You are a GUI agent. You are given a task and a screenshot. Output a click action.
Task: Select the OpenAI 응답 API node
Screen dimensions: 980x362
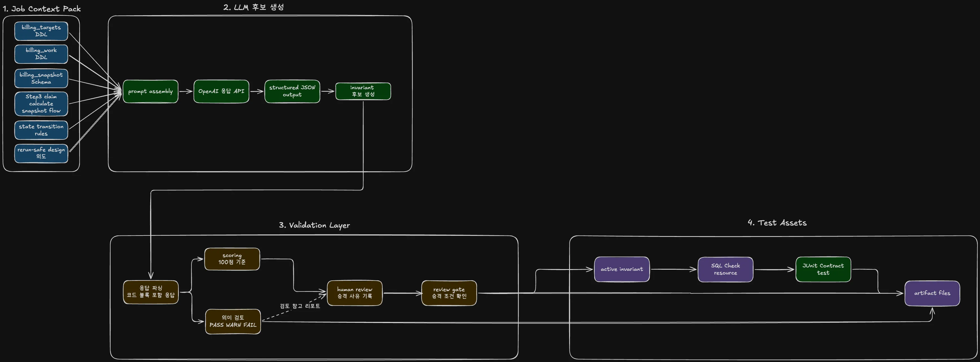(x=221, y=91)
